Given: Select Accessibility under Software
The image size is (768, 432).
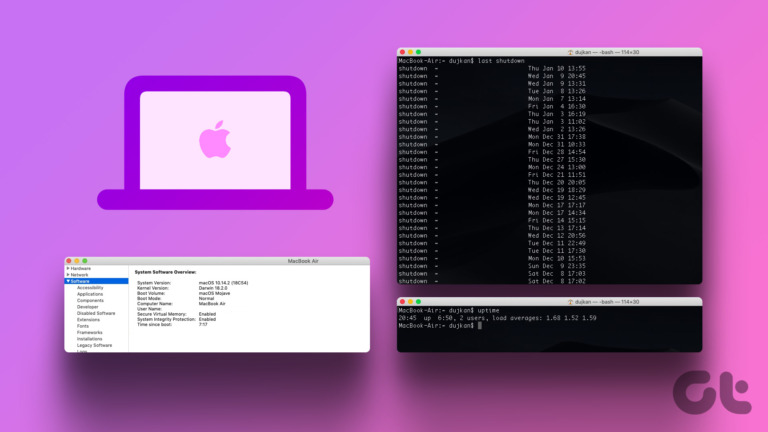Looking at the screenshot, I should pos(90,288).
